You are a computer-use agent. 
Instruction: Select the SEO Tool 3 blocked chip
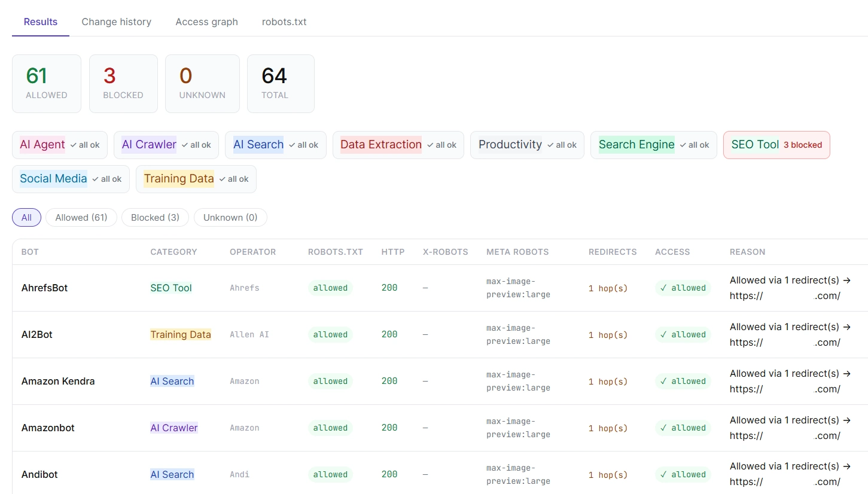(776, 145)
